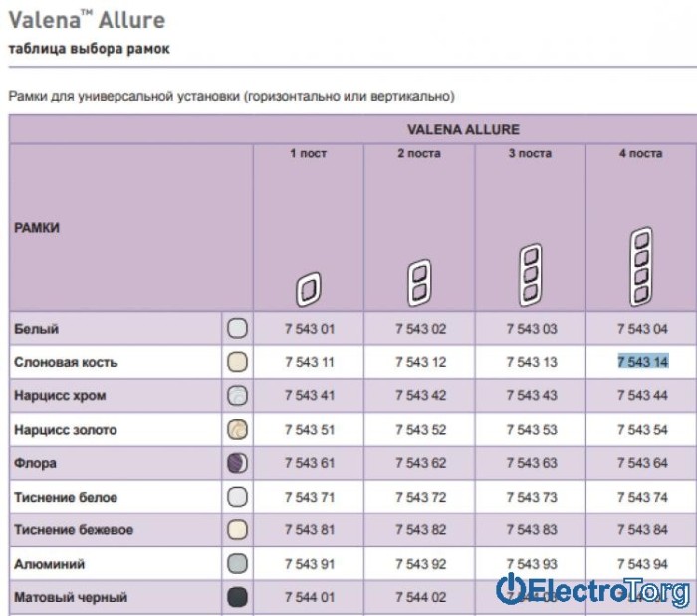Click the Слоновая кость color swatch
This screenshot has height=616, width=697.
(237, 362)
